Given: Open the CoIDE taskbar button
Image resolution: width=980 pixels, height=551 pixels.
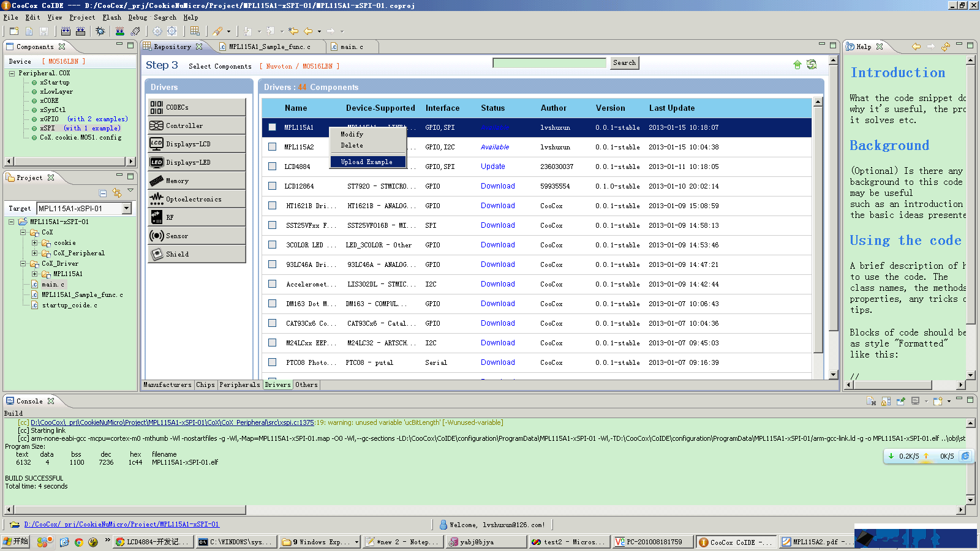Looking at the screenshot, I should pyautogui.click(x=736, y=542).
